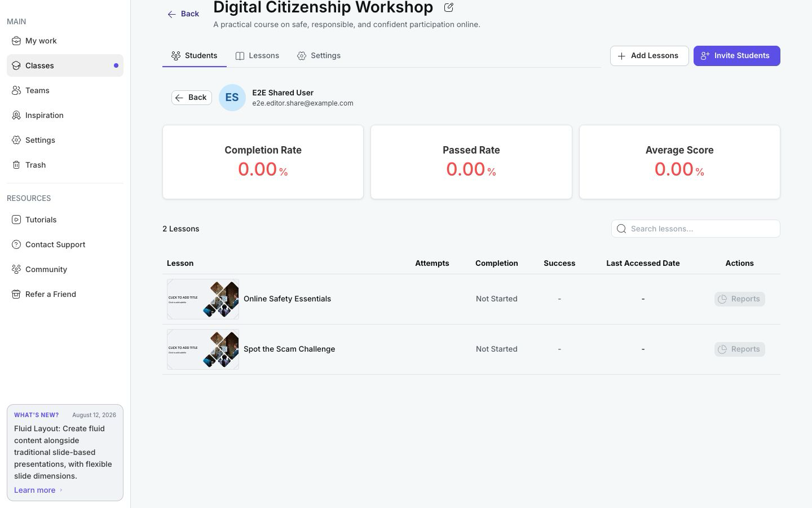Image resolution: width=812 pixels, height=508 pixels.
Task: Click the Add Lessons button
Action: pyautogui.click(x=649, y=56)
